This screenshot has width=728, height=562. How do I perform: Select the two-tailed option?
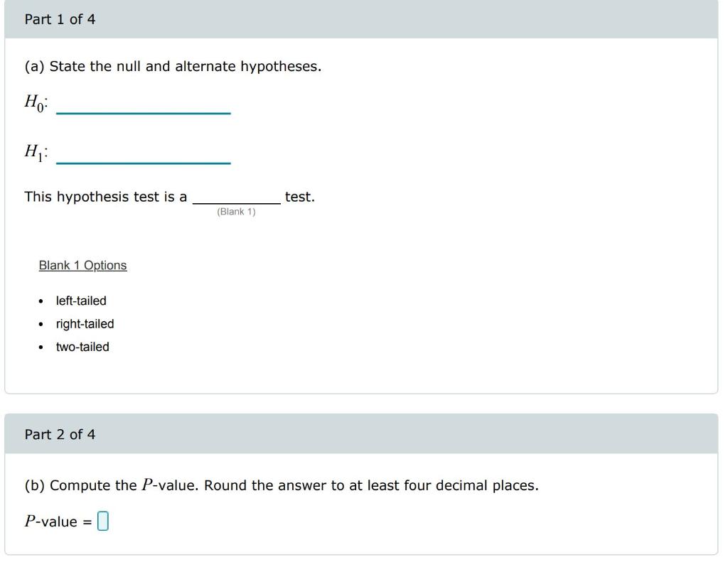coord(82,347)
